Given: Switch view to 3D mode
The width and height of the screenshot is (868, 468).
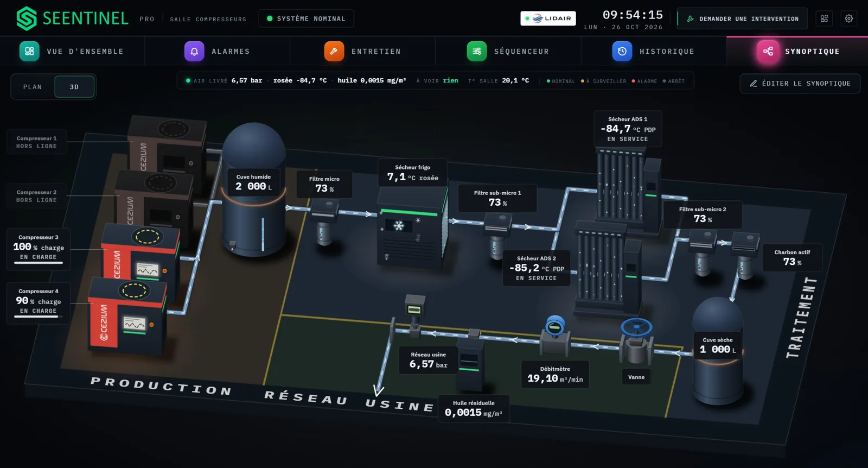Looking at the screenshot, I should click(x=74, y=87).
